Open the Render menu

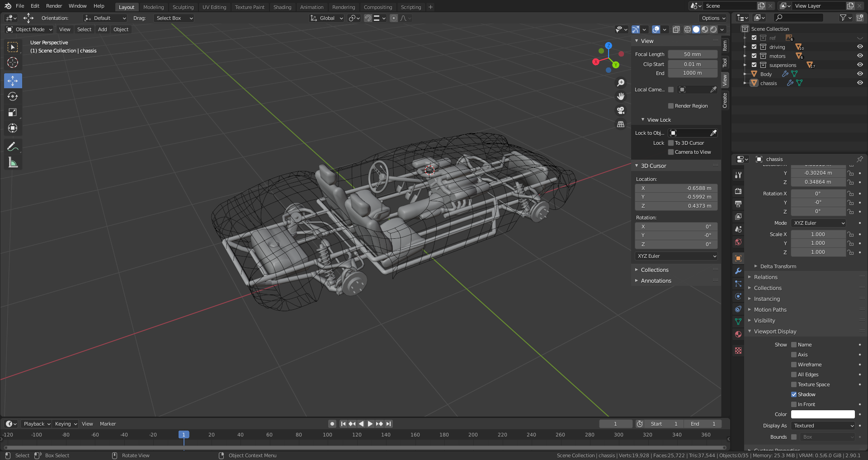[54, 6]
